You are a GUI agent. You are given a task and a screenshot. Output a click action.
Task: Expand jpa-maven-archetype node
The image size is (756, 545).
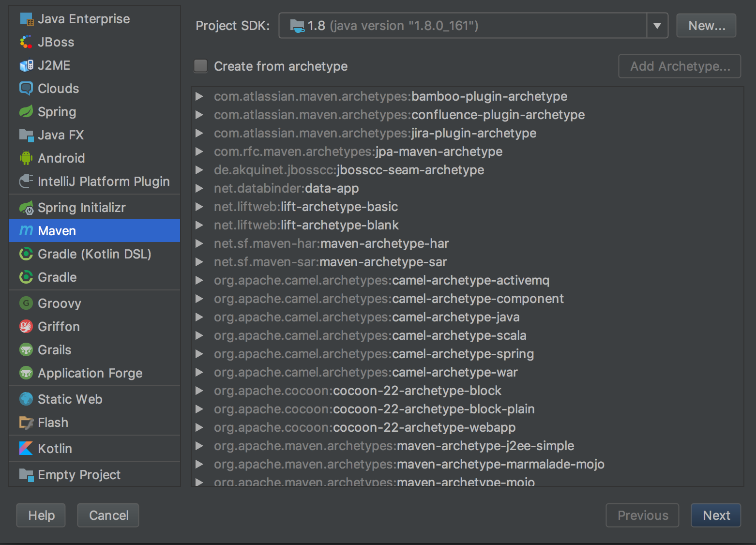click(x=199, y=151)
